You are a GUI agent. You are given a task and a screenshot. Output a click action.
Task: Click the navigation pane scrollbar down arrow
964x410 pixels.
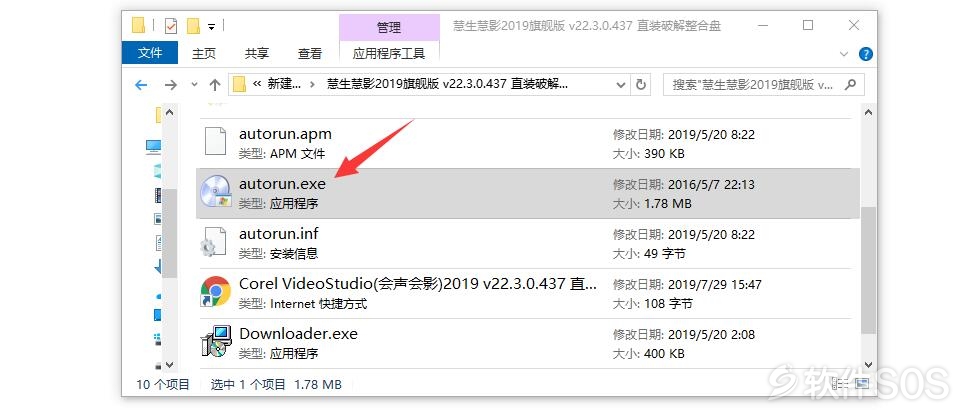tap(170, 364)
